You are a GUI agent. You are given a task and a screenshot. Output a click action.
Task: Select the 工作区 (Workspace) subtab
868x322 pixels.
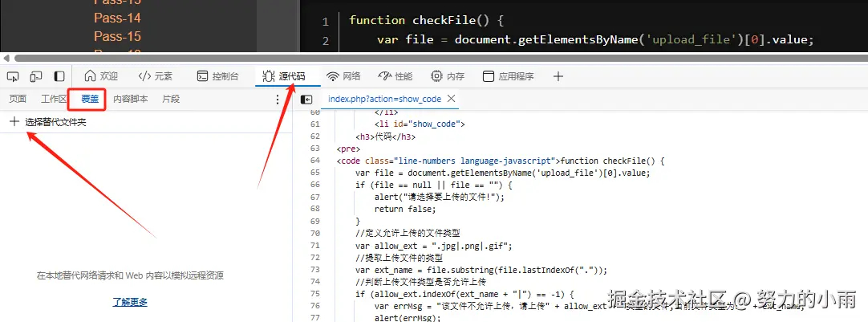point(54,100)
